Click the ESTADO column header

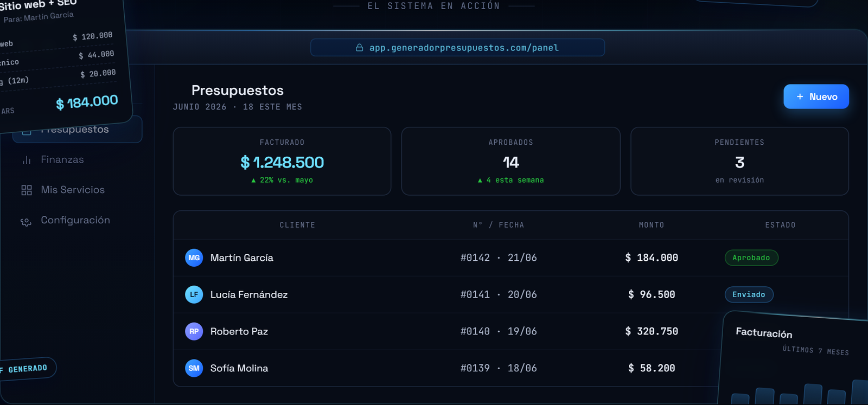[x=780, y=225]
